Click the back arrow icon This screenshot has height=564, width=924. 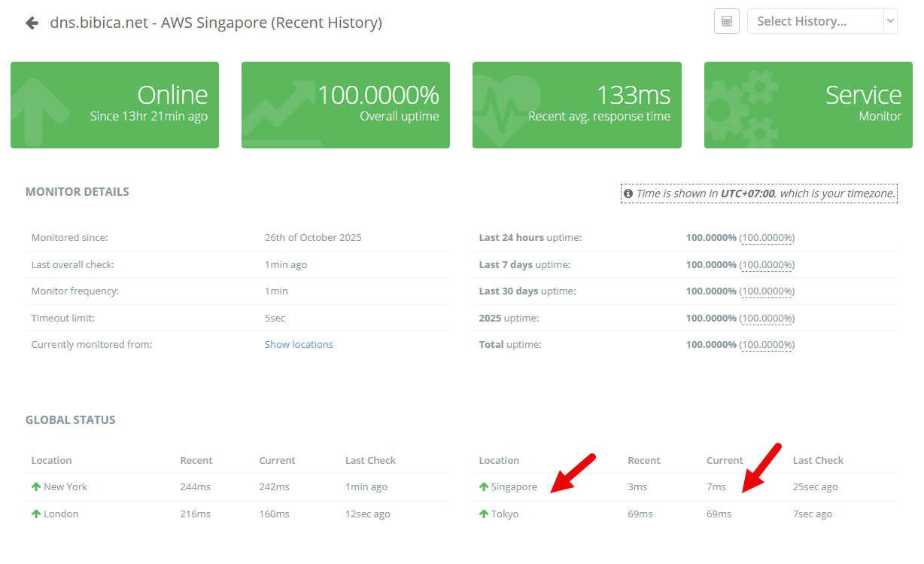[32, 23]
